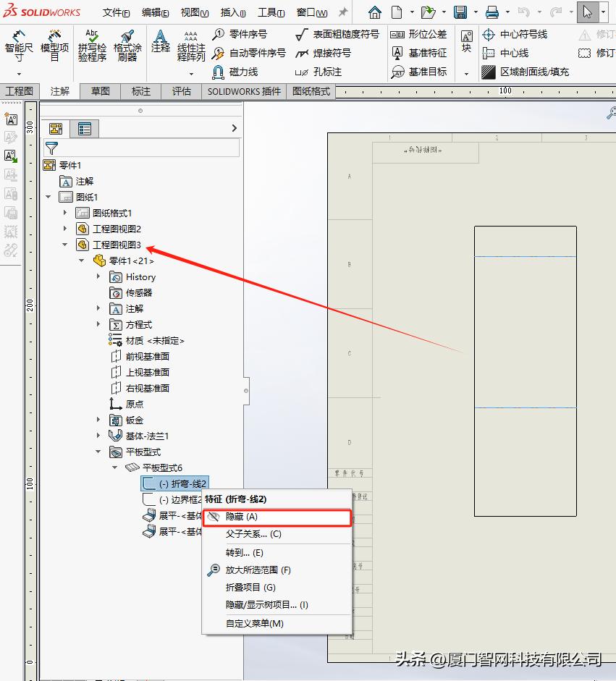Insert Datum Target (基准目标)
The width and height of the screenshot is (616, 681).
[x=418, y=72]
